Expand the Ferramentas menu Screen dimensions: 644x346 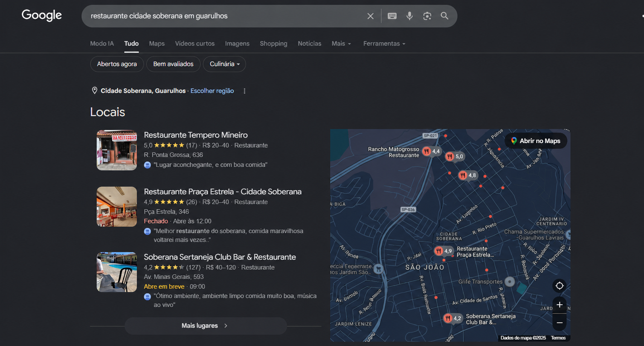tap(384, 44)
